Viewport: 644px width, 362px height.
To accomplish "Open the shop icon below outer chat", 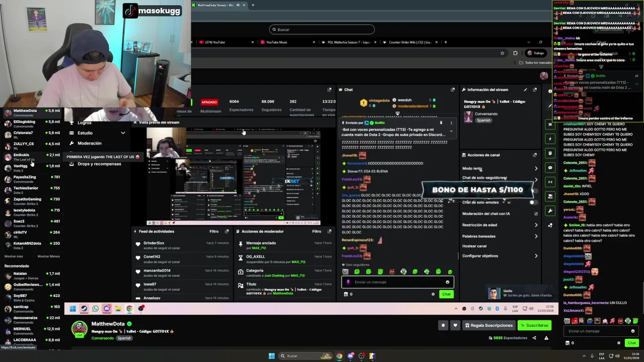I will (x=568, y=343).
